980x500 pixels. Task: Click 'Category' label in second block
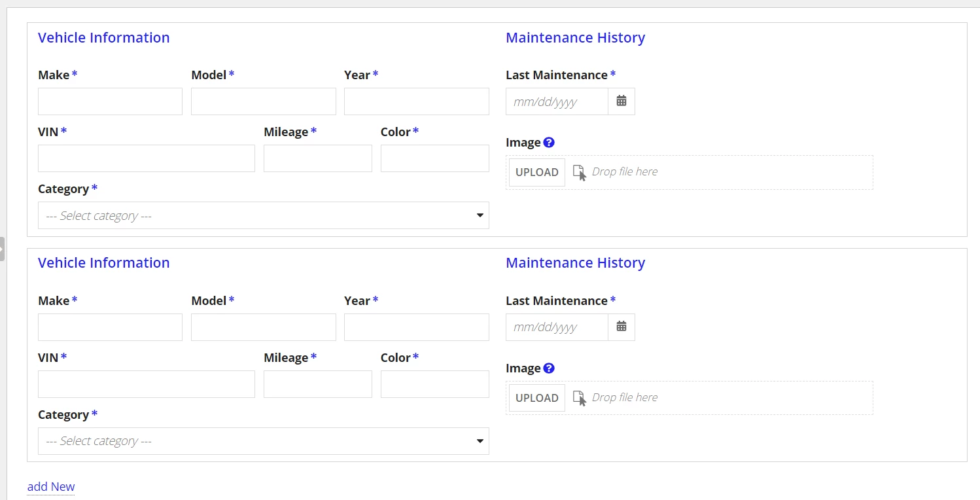63,415
